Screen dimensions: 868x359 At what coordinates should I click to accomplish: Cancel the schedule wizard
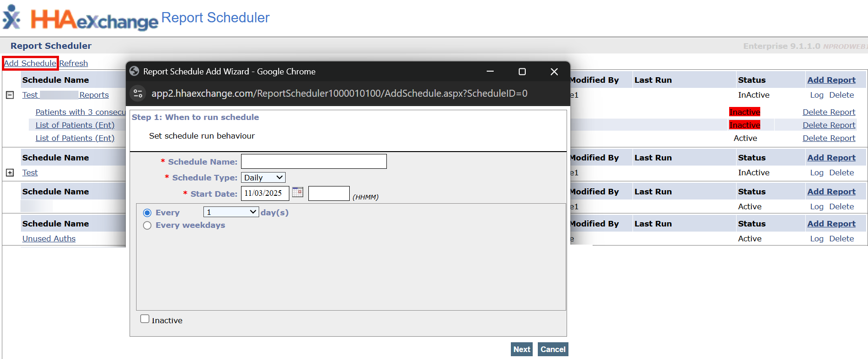553,349
